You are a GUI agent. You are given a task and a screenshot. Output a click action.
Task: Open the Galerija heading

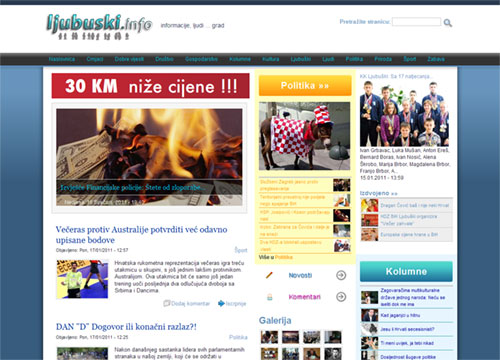[275, 320]
